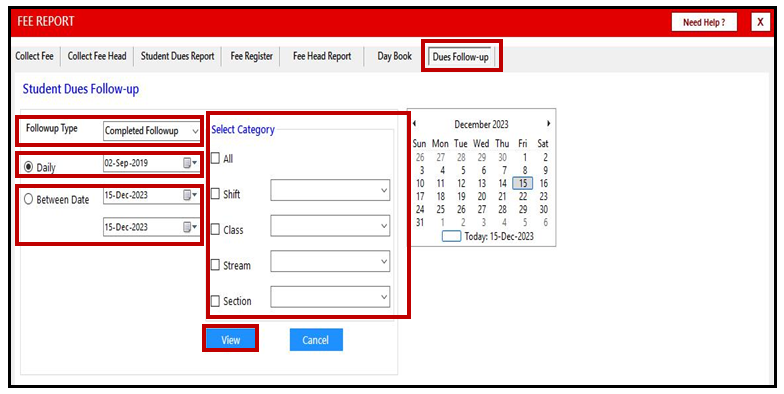
Task: Go to next month in calendar
Action: (x=548, y=124)
